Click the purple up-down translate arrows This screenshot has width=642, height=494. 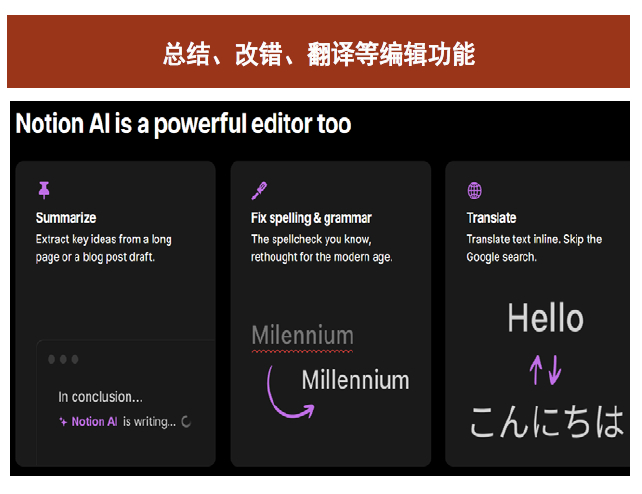545,370
